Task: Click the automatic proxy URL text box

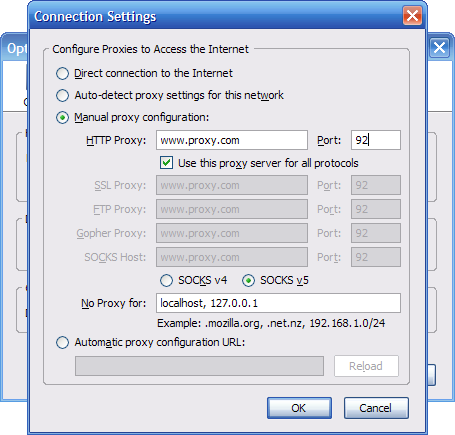Action: click(199, 366)
